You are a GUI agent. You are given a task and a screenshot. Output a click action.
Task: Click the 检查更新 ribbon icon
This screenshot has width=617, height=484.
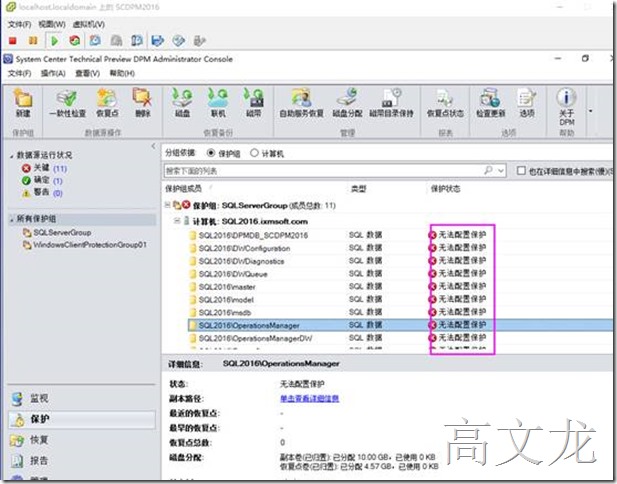click(490, 103)
